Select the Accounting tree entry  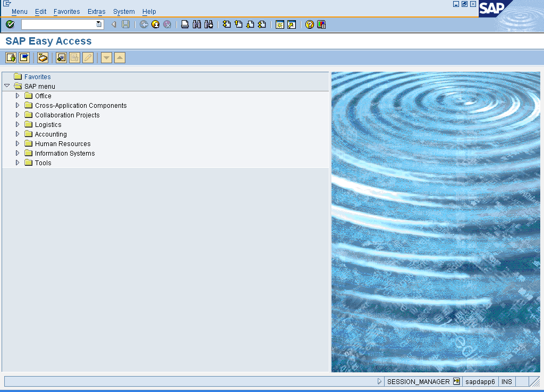tap(51, 134)
